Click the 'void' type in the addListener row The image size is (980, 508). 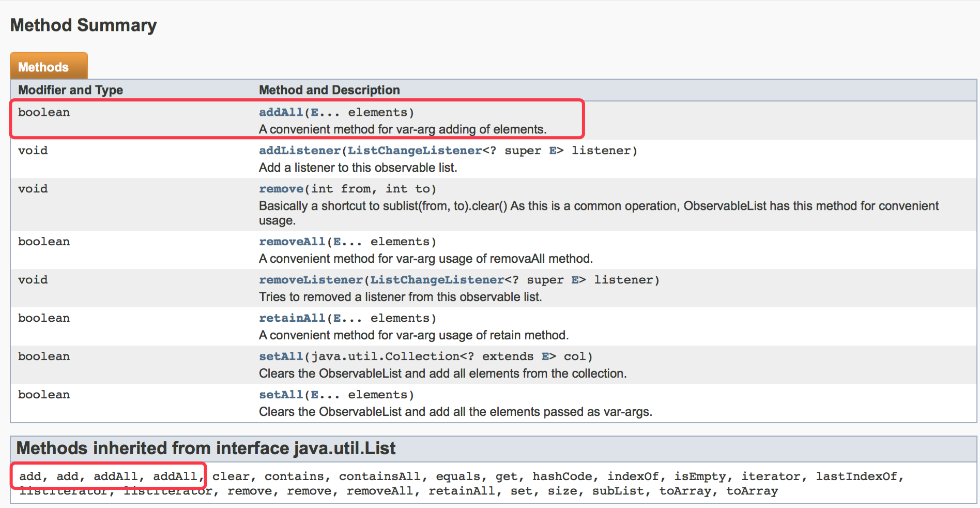tap(33, 151)
